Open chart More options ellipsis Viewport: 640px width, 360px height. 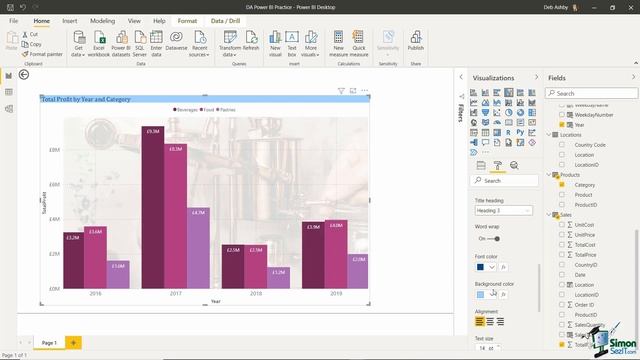point(364,91)
